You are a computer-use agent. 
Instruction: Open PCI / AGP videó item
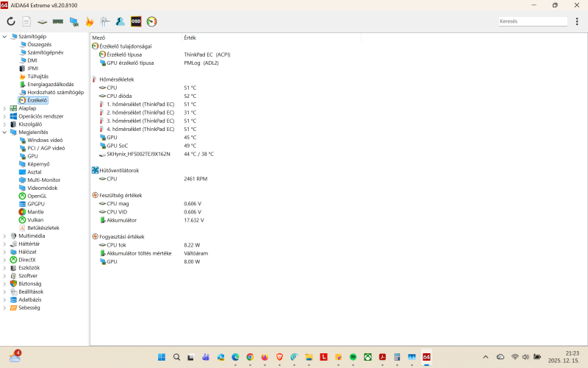click(46, 149)
